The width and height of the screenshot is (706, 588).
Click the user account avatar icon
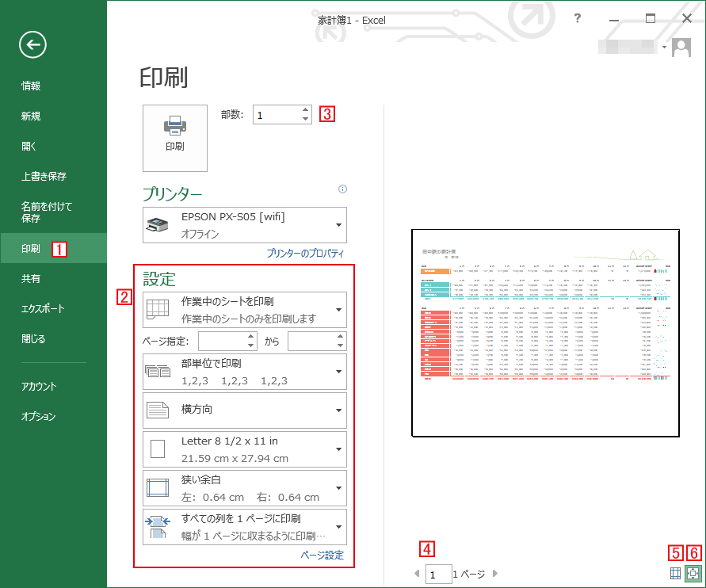pos(681,48)
